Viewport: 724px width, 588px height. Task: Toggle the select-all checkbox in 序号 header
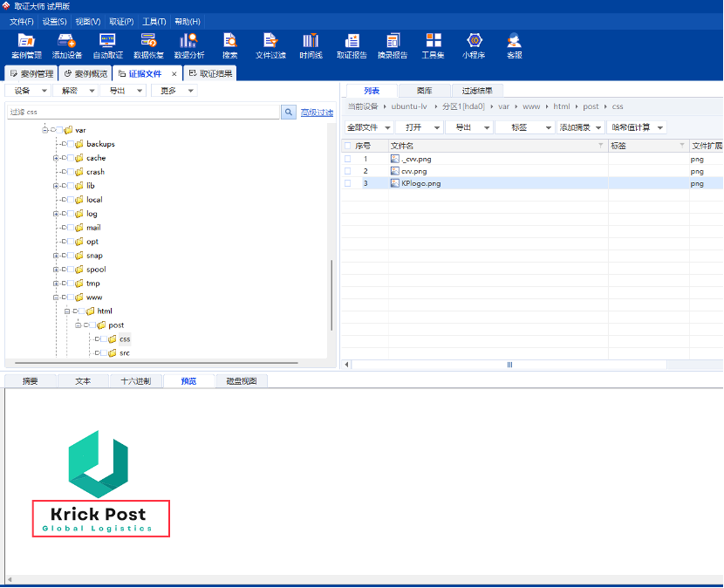[x=348, y=146]
